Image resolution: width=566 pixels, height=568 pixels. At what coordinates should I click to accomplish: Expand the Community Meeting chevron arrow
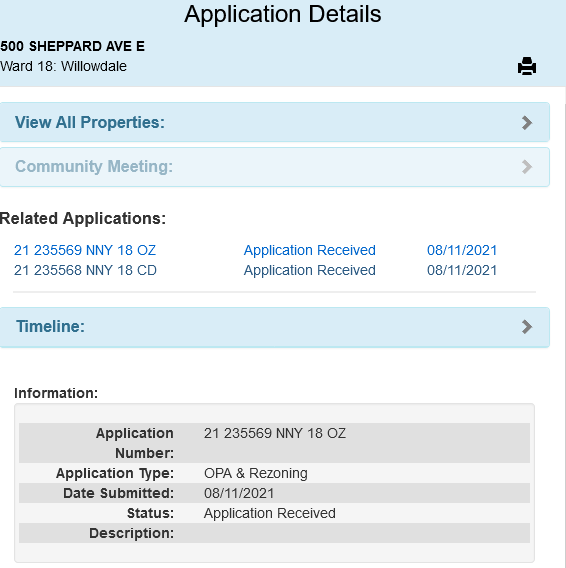pos(527,167)
